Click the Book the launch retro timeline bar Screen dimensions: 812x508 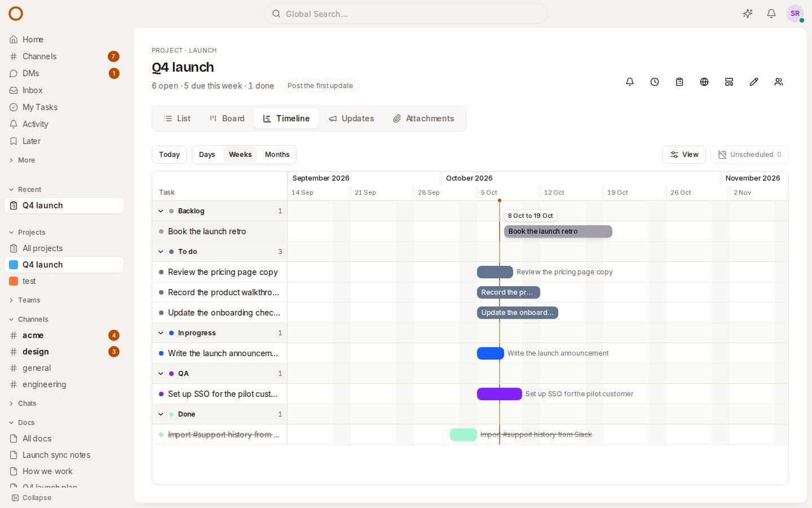558,231
